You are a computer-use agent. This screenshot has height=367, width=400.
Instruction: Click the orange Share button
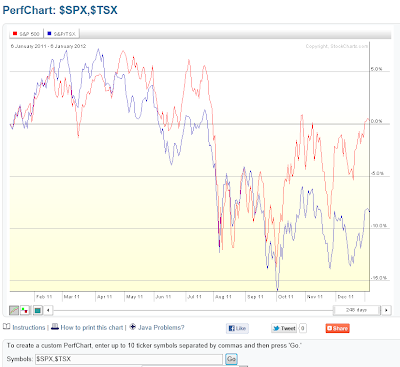337,328
